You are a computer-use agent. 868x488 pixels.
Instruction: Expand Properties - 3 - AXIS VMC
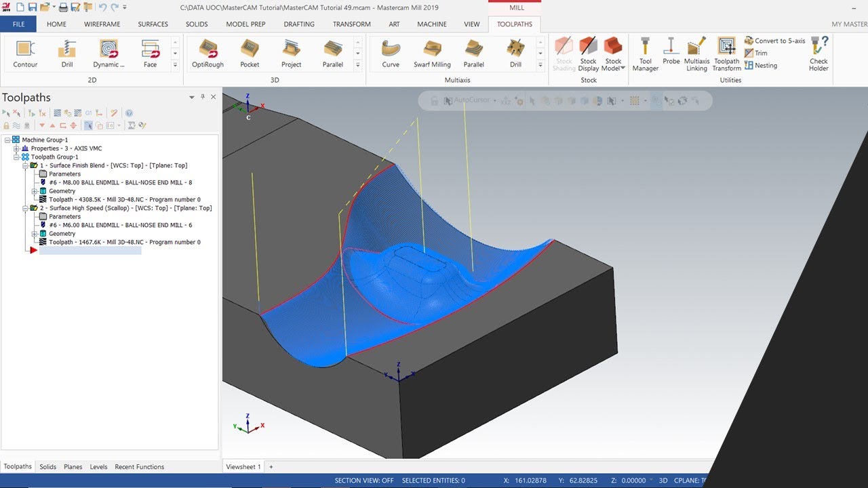[x=16, y=148]
